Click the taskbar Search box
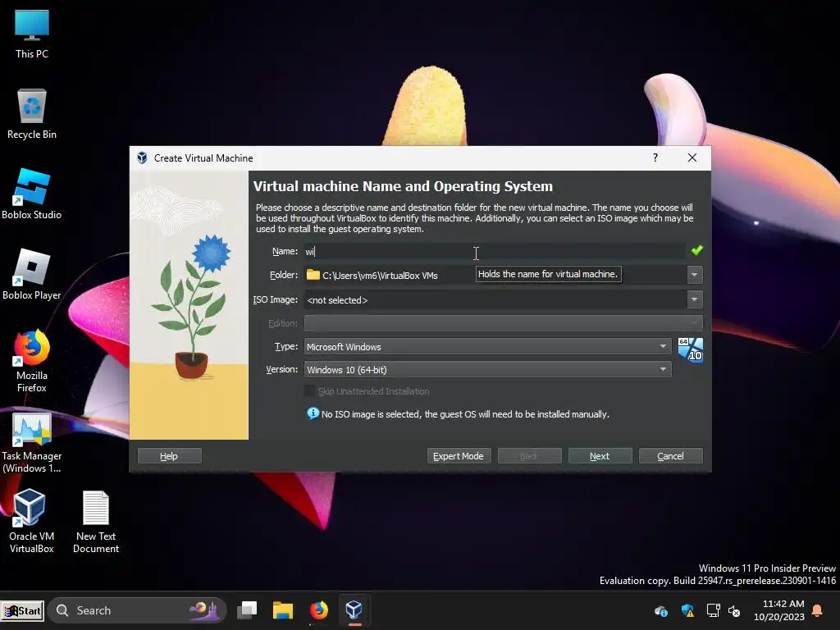The image size is (840, 630). pyautogui.click(x=137, y=610)
